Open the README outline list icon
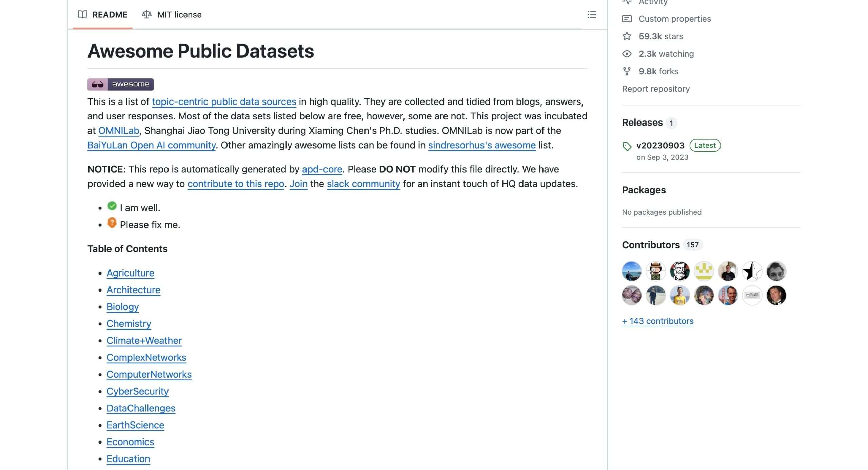This screenshot has width=868, height=470. 592,15
